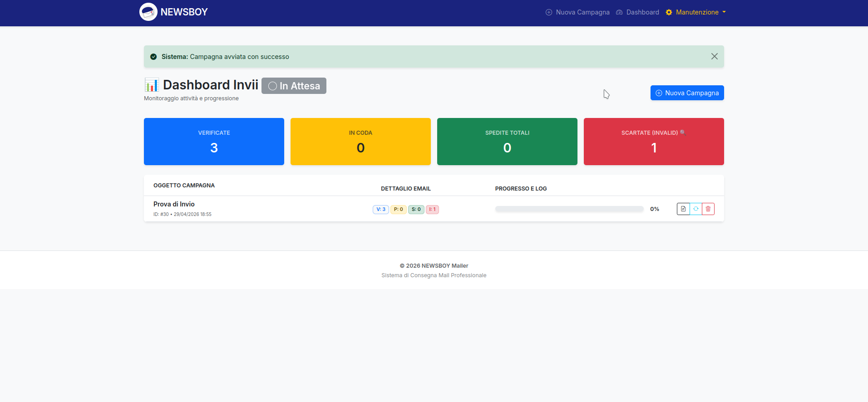
Task: Open the Scartate (Invalid) card
Action: pyautogui.click(x=654, y=142)
